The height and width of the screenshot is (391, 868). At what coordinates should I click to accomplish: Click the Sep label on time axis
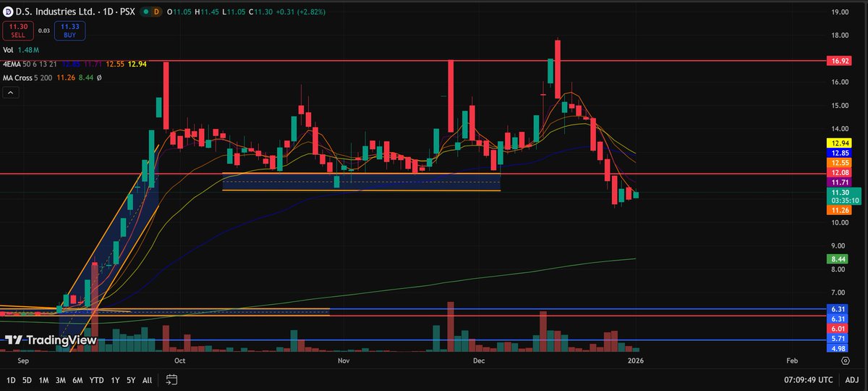[23, 360]
